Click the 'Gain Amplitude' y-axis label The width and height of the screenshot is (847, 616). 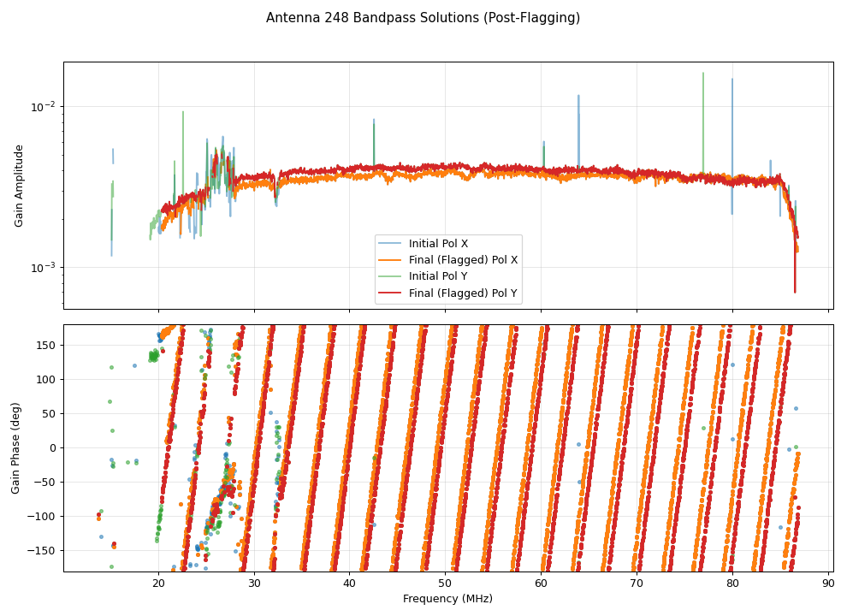[x=19, y=186]
